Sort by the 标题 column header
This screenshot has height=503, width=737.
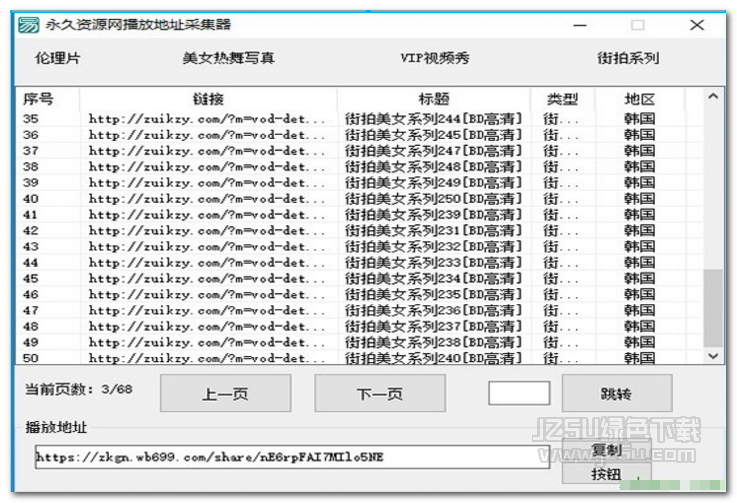(433, 99)
